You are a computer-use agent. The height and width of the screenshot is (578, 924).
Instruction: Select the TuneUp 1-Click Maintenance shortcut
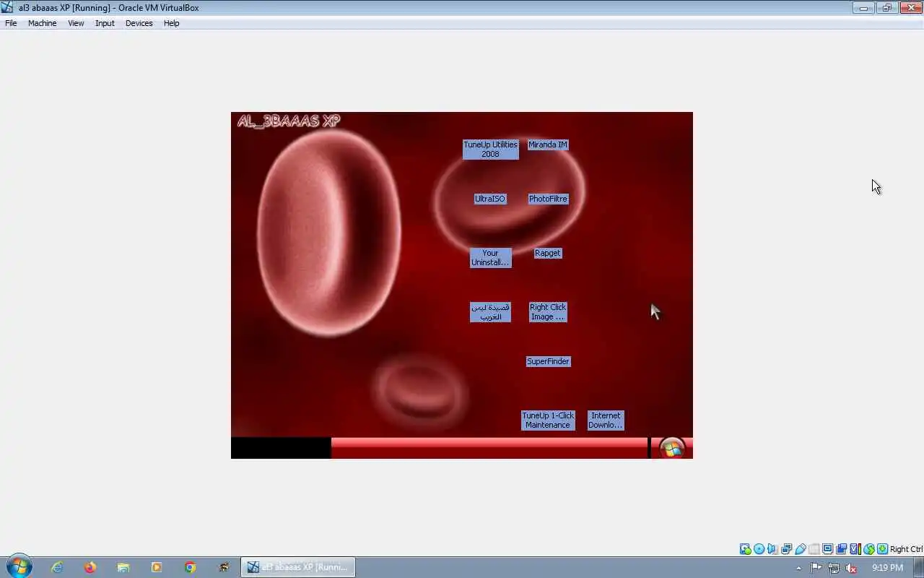pos(548,420)
